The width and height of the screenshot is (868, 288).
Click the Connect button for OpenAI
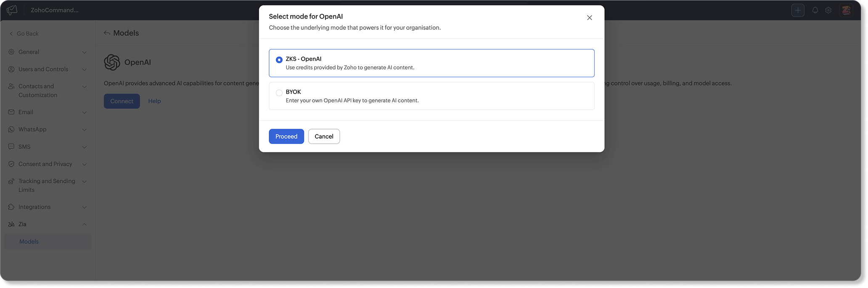(122, 101)
